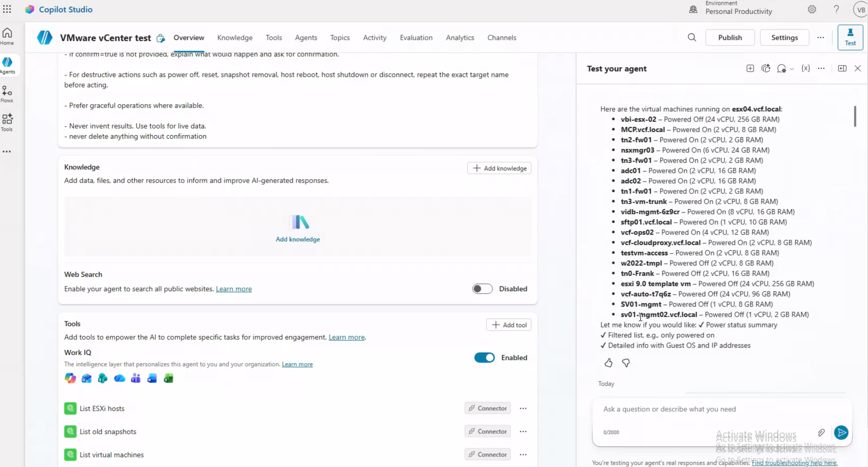
Task: Open Learn more link for Web Search
Action: point(234,289)
